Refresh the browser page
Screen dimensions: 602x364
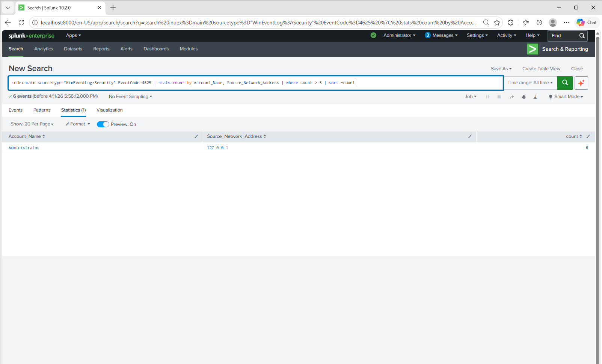coord(21,23)
